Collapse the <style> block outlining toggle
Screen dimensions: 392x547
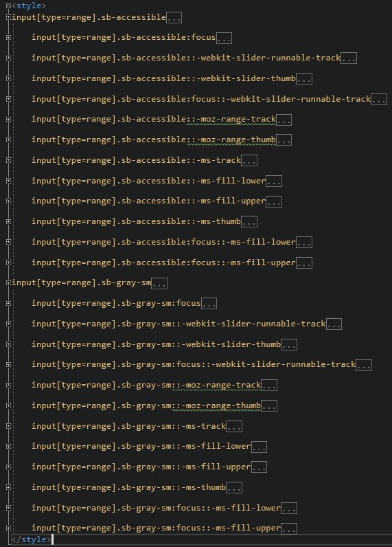(x=8, y=6)
